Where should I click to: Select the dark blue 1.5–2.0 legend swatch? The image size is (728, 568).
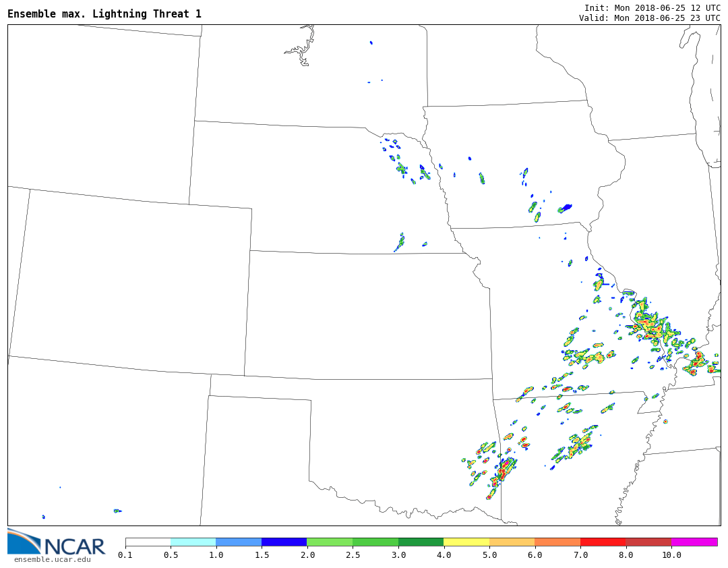point(284,542)
